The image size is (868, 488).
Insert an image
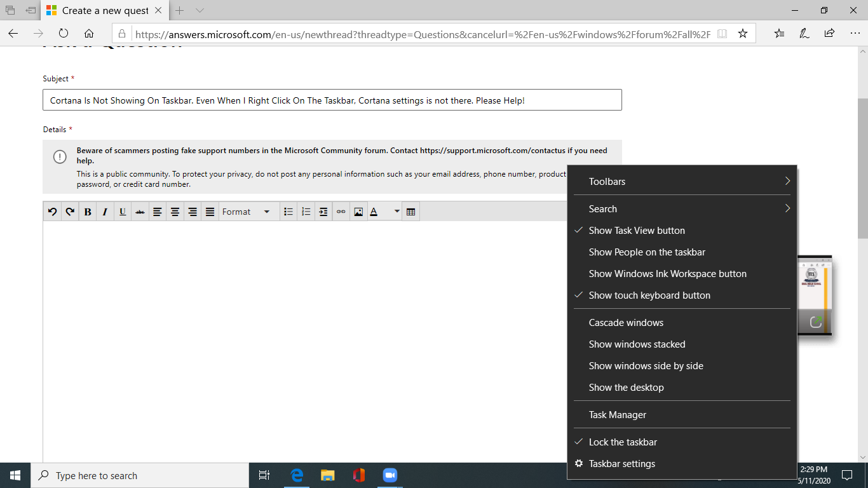pyautogui.click(x=358, y=212)
